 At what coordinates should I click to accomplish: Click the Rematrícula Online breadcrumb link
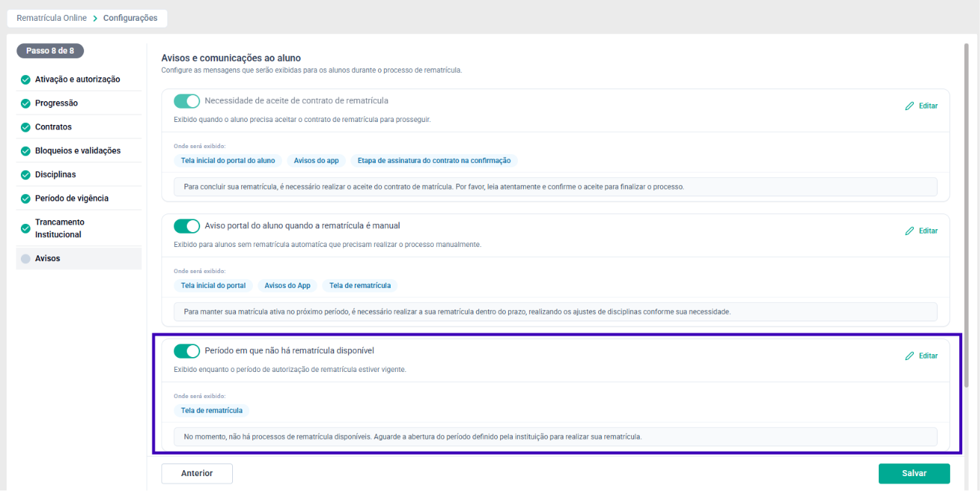point(52,18)
